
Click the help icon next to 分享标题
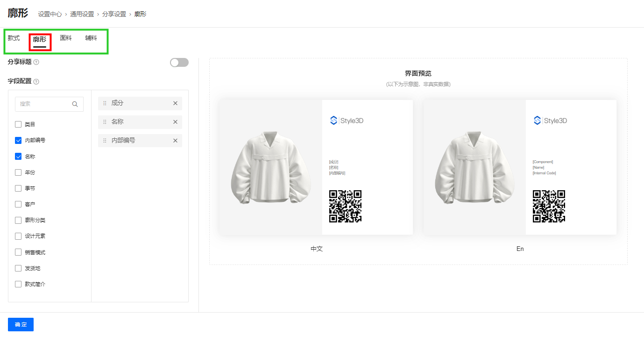(x=36, y=62)
